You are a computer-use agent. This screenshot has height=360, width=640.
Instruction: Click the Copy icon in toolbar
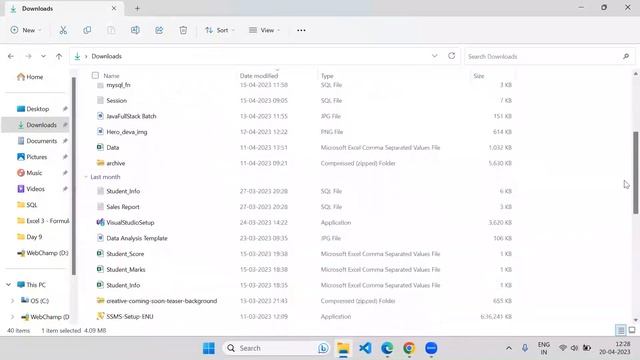click(x=87, y=30)
